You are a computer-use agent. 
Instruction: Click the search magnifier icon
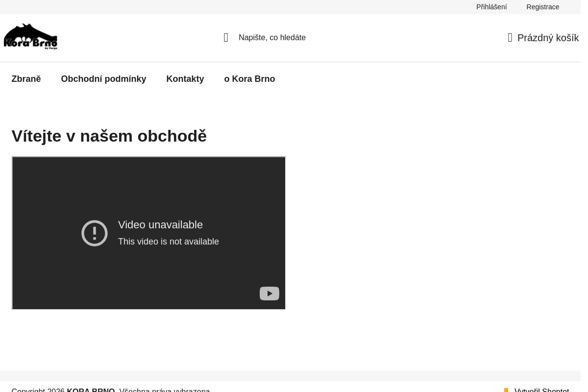(x=226, y=38)
